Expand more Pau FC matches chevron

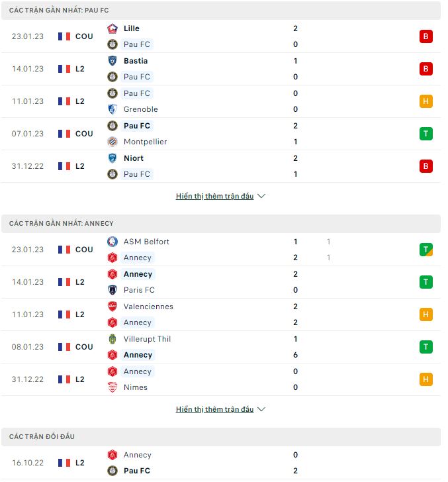[261, 197]
